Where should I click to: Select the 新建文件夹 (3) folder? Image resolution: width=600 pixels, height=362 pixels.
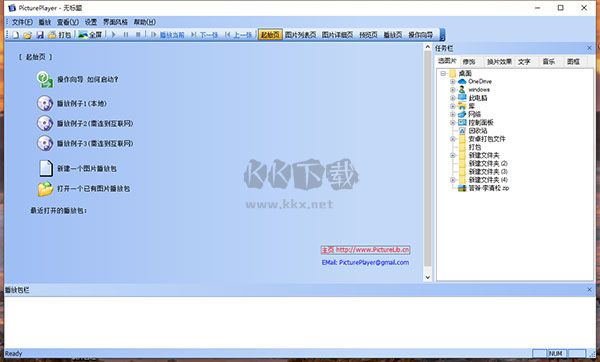483,172
